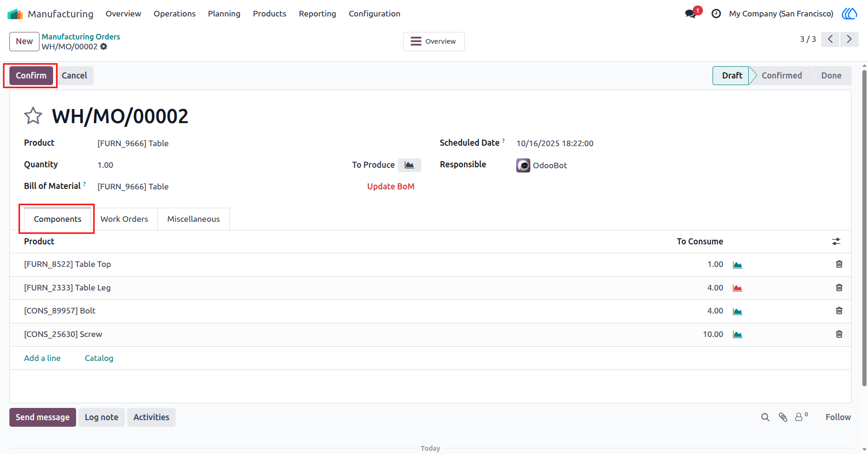This screenshot has height=454, width=868.
Task: Click Add a line link
Action: 42,358
